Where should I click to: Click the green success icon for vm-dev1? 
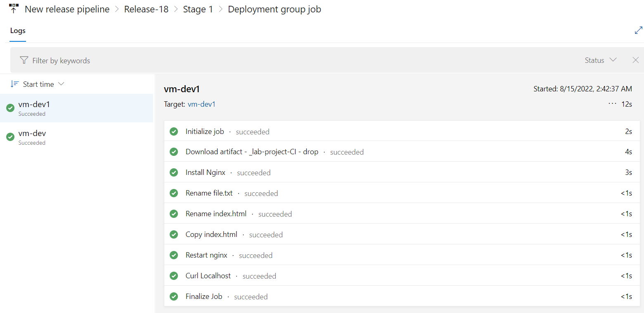(x=10, y=108)
